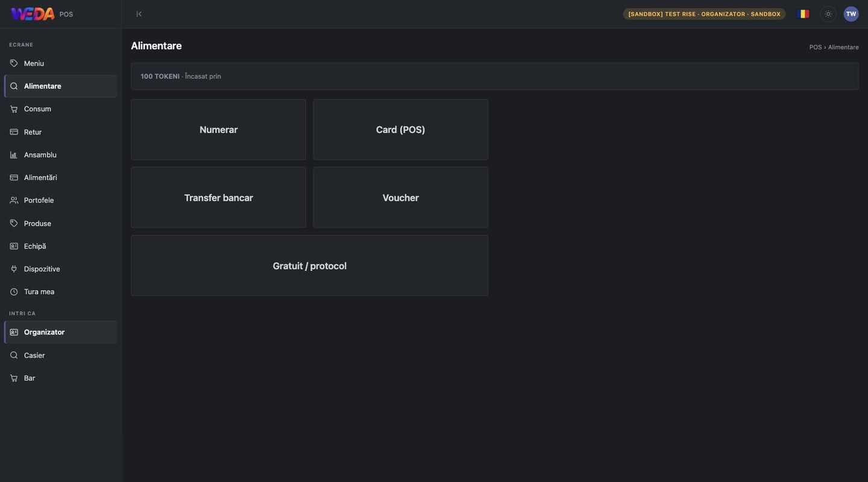Screen dimensions: 868x482
Task: Click the Retur card icon
Action: 14,132
